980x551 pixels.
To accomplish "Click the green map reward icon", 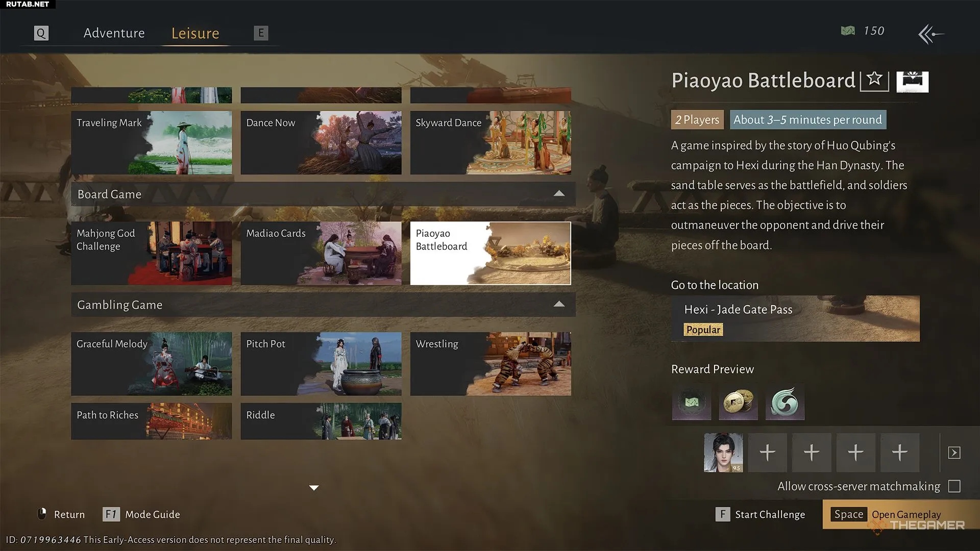I will tap(692, 402).
